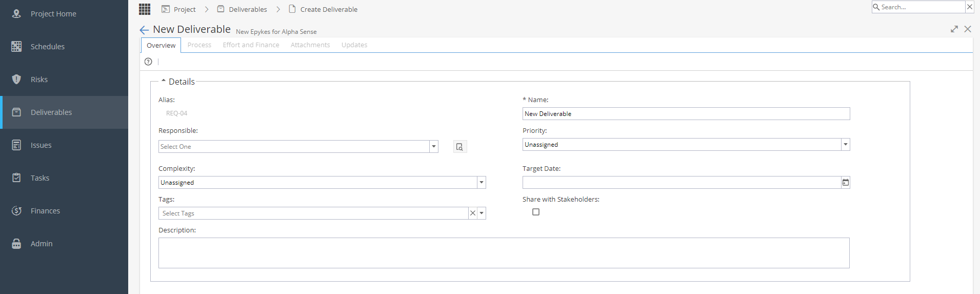
Task: Open the Responsible lookup search icon
Action: point(460,147)
